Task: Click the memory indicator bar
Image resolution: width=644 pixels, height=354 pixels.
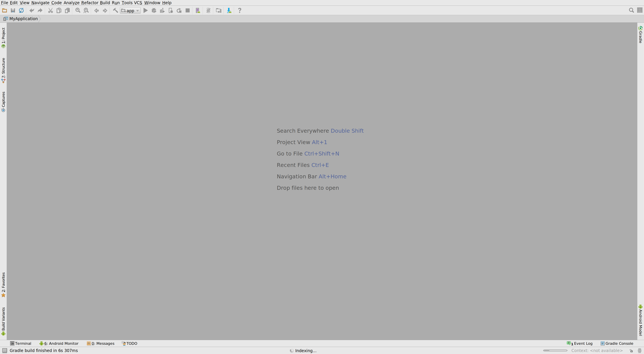Action: coord(555,350)
